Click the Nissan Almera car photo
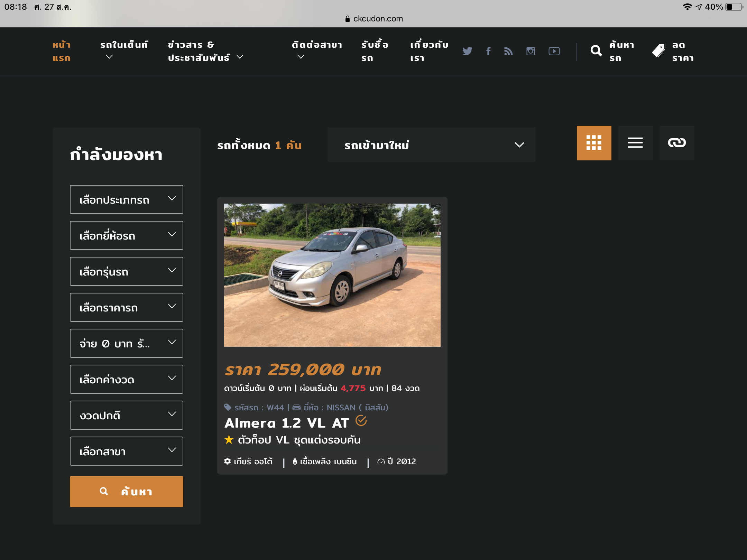747x560 pixels. pos(332,275)
